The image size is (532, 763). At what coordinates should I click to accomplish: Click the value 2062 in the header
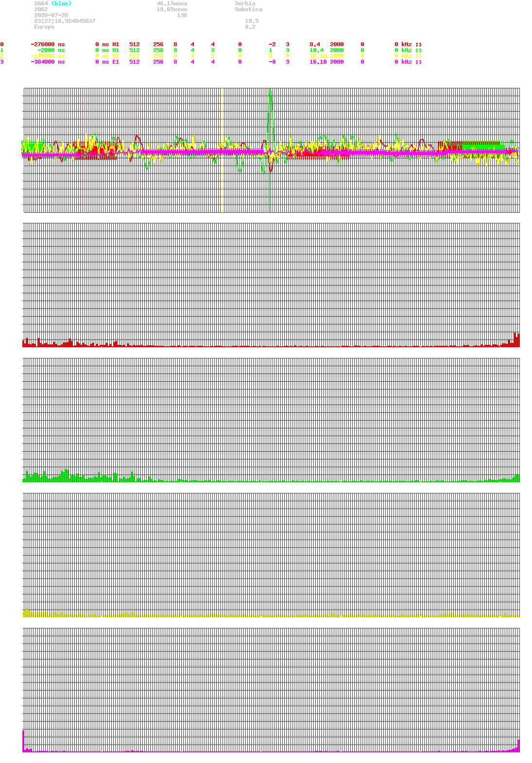click(41, 9)
